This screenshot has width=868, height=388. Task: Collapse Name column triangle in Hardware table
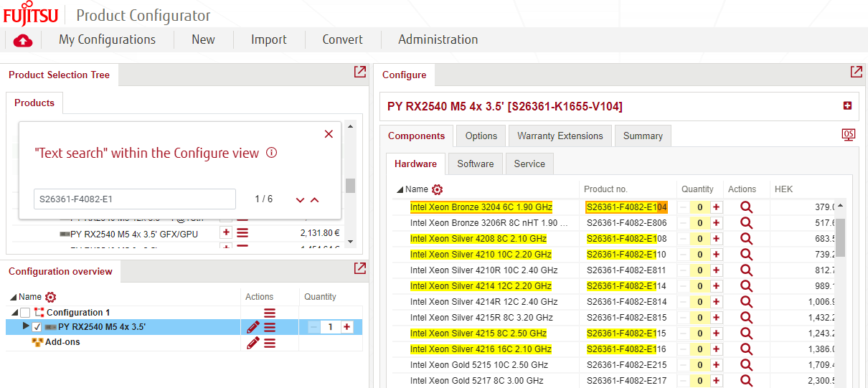click(400, 189)
